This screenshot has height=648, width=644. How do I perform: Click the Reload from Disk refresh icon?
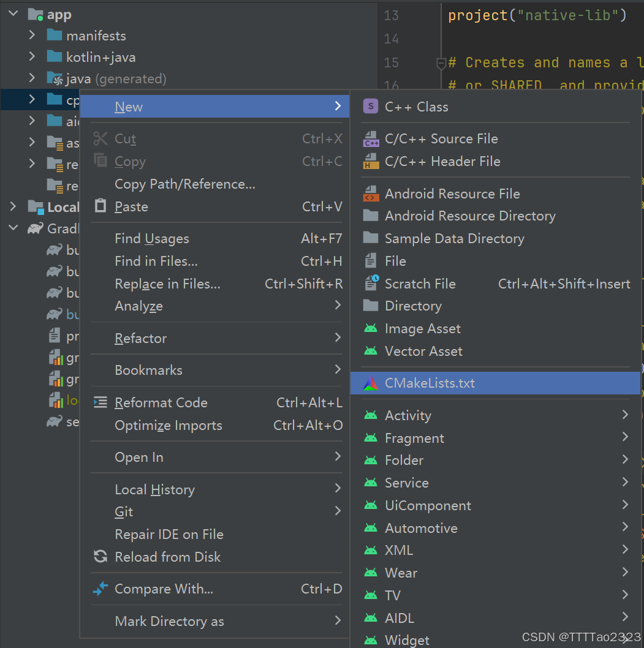click(x=100, y=557)
